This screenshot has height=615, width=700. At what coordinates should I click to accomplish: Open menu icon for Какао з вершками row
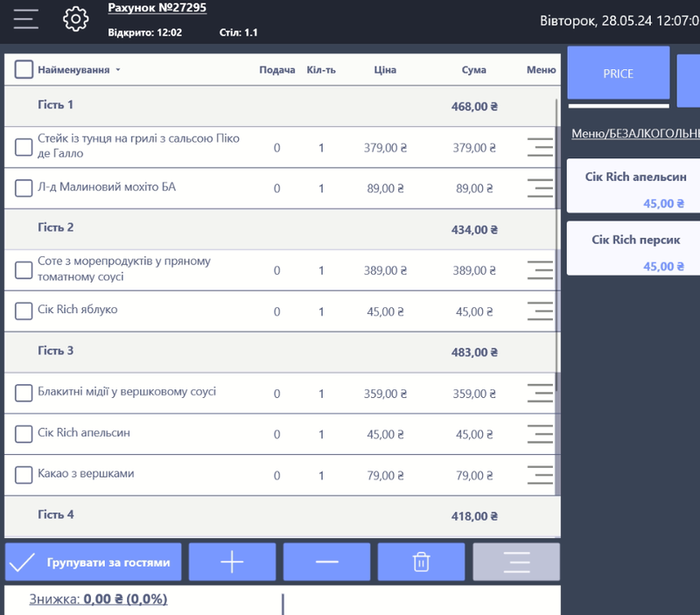(540, 475)
